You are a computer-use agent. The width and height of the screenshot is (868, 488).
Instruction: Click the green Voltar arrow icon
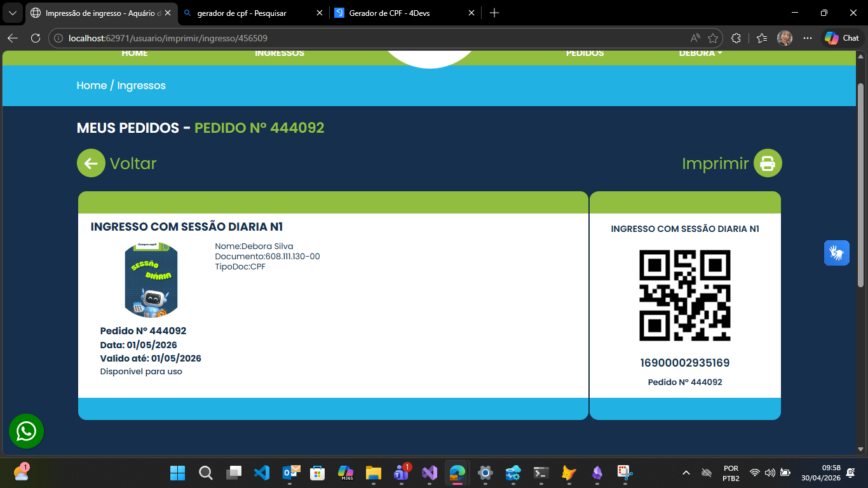click(x=91, y=163)
